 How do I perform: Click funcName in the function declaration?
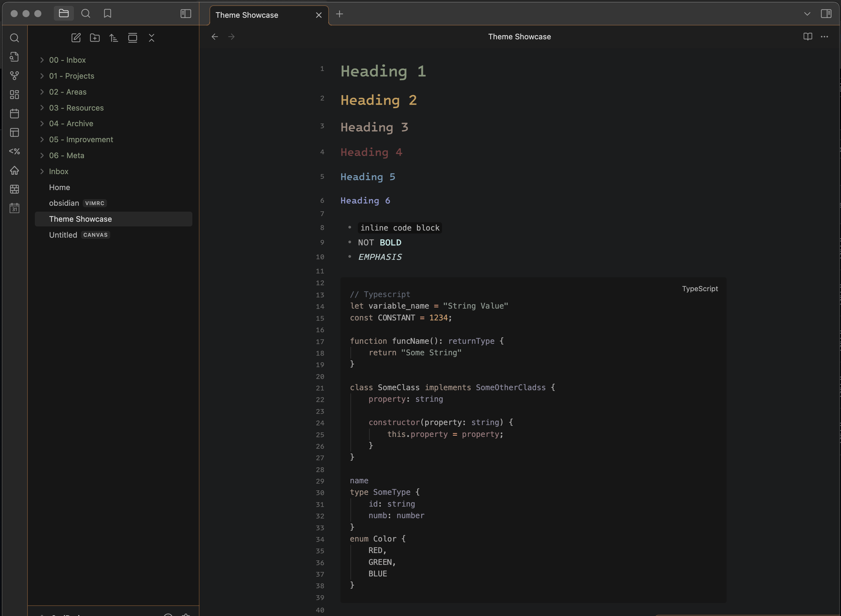click(410, 341)
